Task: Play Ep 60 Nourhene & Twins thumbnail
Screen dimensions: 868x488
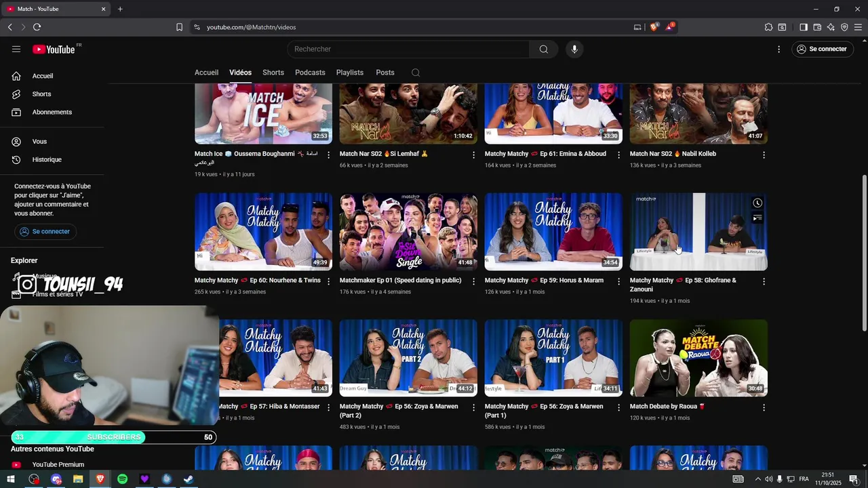Action: tap(263, 232)
